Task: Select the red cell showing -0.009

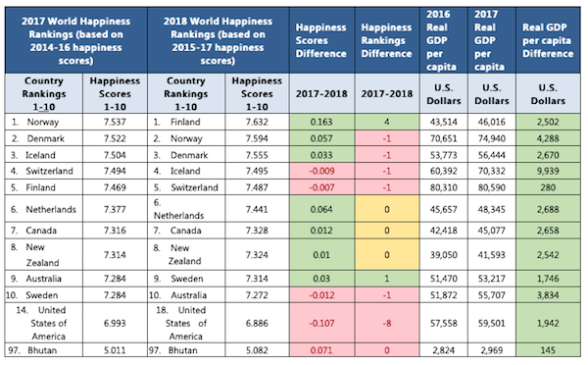Action: (x=321, y=171)
